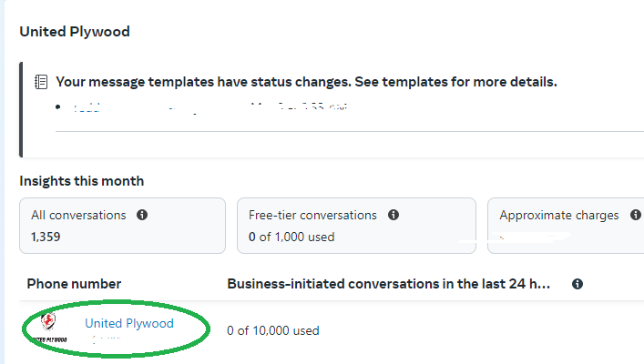Image resolution: width=644 pixels, height=364 pixels.
Task: Click the info icon beside Free-tier conversations
Action: click(x=394, y=215)
